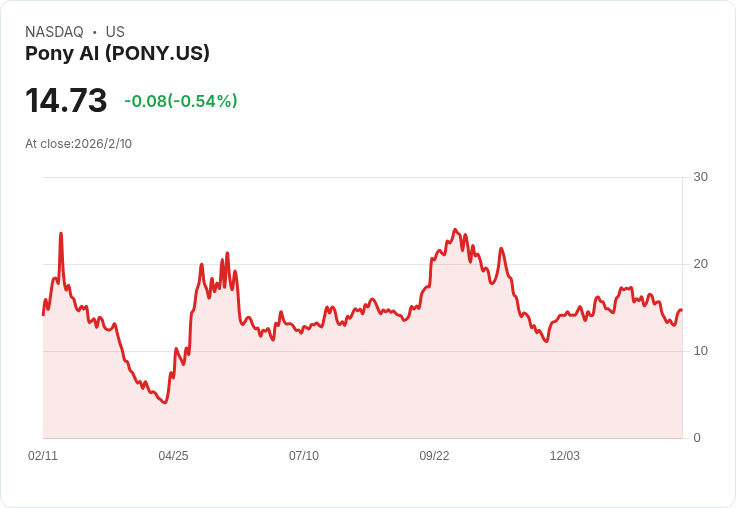This screenshot has width=736, height=508.
Task: Select the 09/22 date axis label
Action: pyautogui.click(x=434, y=456)
